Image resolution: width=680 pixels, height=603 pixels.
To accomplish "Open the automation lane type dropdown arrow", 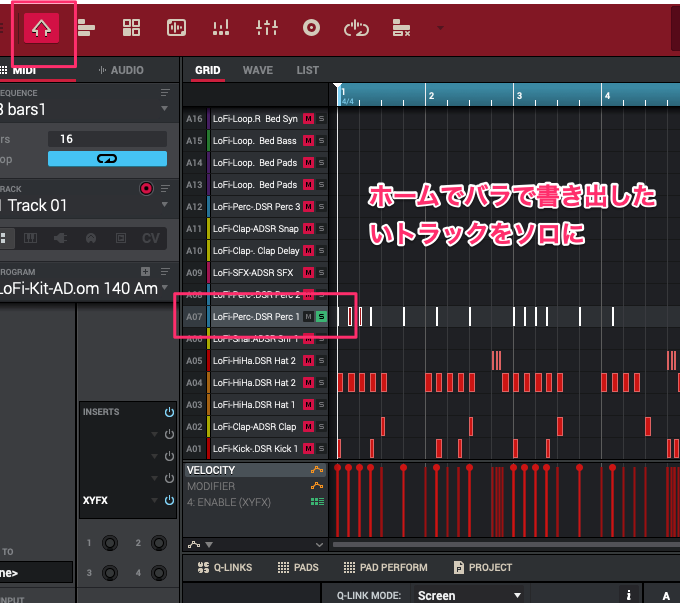I will click(x=209, y=544).
